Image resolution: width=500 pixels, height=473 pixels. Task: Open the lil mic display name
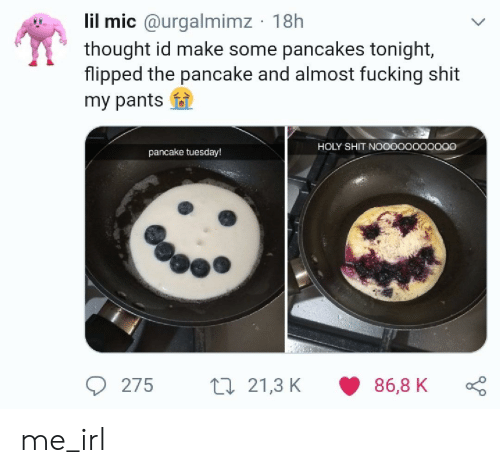click(x=110, y=22)
